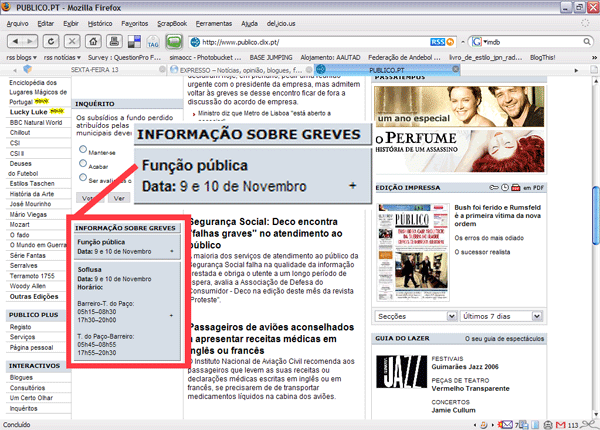Open a new tab with page icon
This screenshot has height=430, width=600.
[x=594, y=70]
